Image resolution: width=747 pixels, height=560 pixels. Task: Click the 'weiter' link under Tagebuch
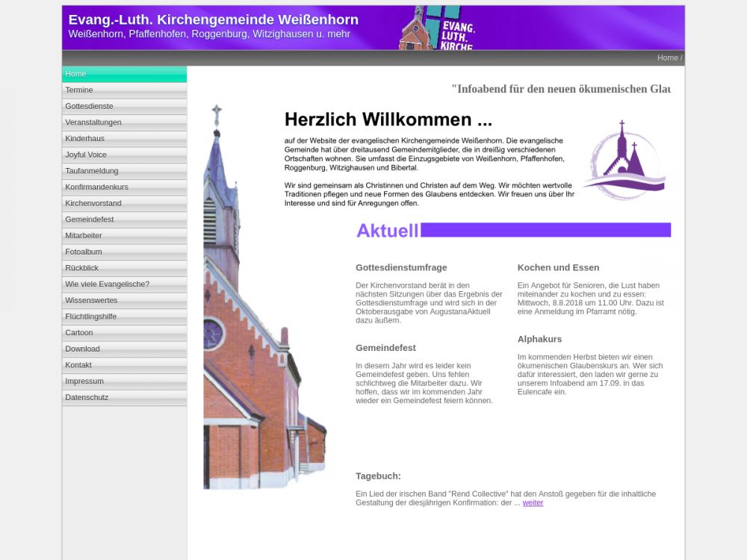pyautogui.click(x=533, y=503)
